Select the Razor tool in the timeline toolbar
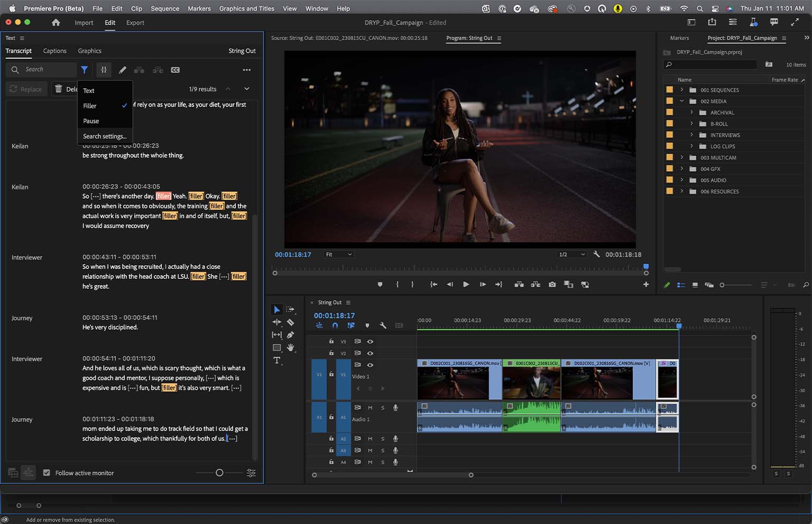812x524 pixels. pos(290,322)
